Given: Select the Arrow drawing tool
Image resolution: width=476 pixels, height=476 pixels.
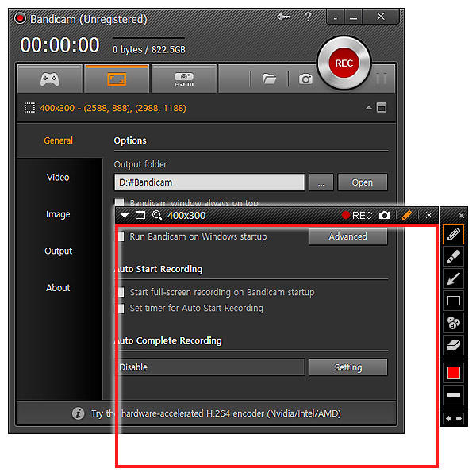Looking at the screenshot, I should 454,278.
